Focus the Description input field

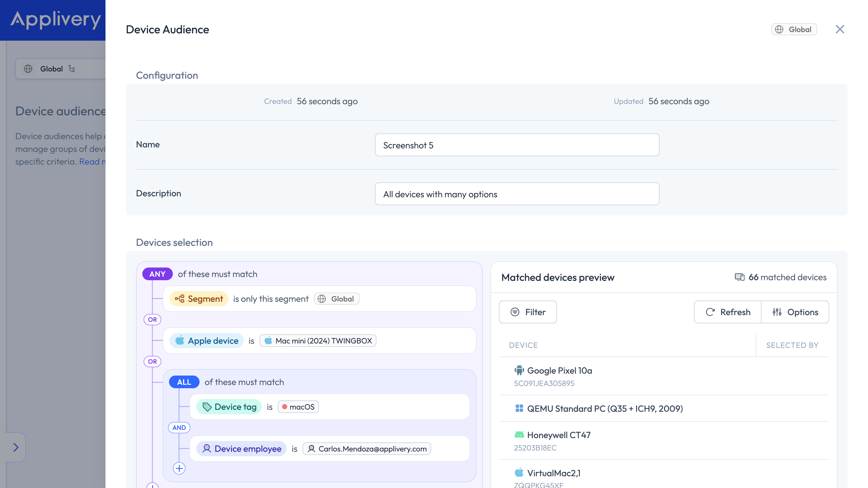tap(517, 194)
